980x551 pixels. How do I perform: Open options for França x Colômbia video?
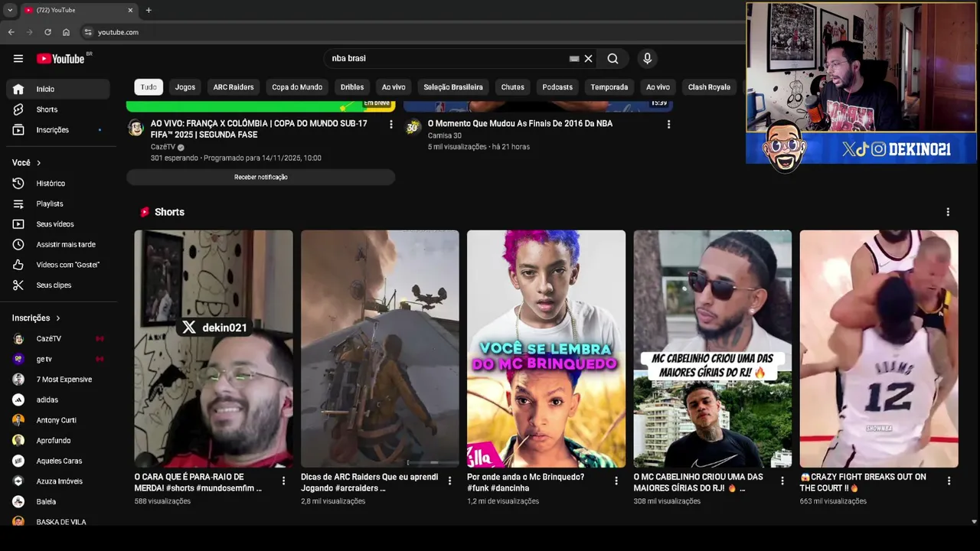click(x=391, y=124)
